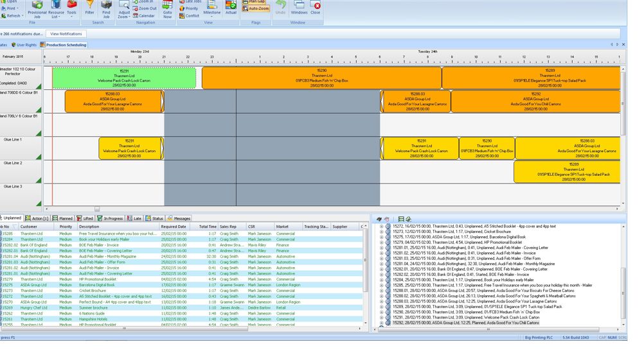Select yellow 15289 Salad Pack block on Glue Line 2
Screen dimensions: 644x362
coord(567,171)
